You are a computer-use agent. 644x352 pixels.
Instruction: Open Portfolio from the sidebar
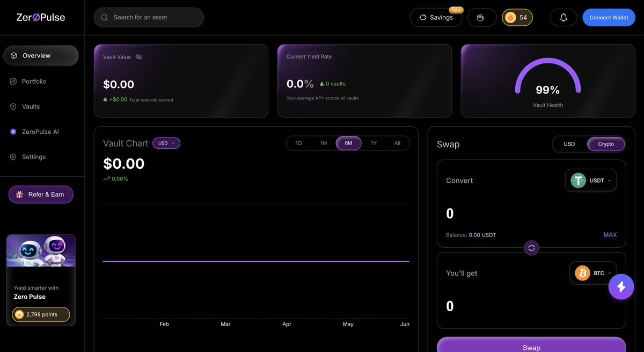click(33, 81)
